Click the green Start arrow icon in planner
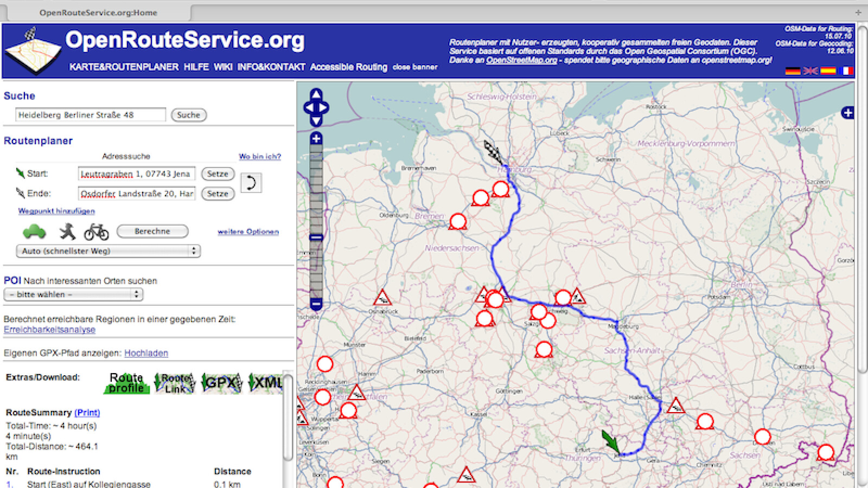The height and width of the screenshot is (488, 868). (x=20, y=174)
